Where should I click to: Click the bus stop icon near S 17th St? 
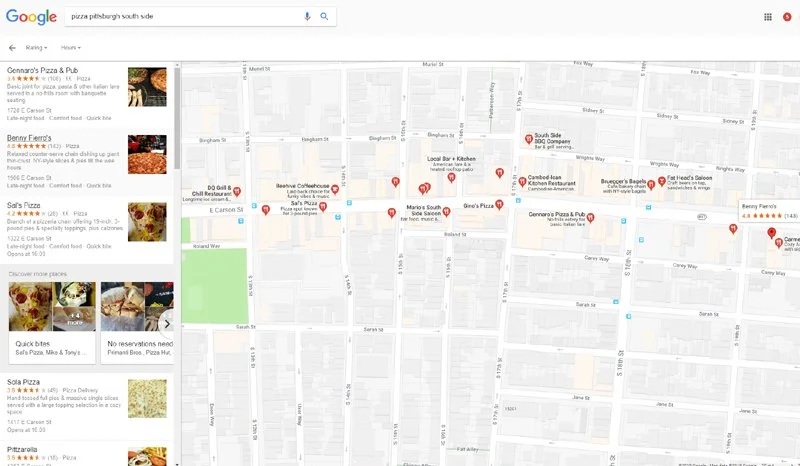point(518,201)
